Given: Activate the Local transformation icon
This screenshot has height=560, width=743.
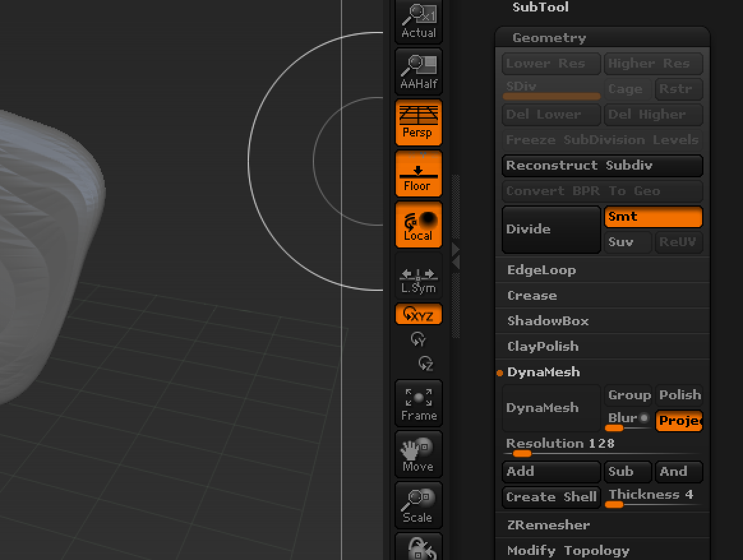Looking at the screenshot, I should click(x=418, y=224).
